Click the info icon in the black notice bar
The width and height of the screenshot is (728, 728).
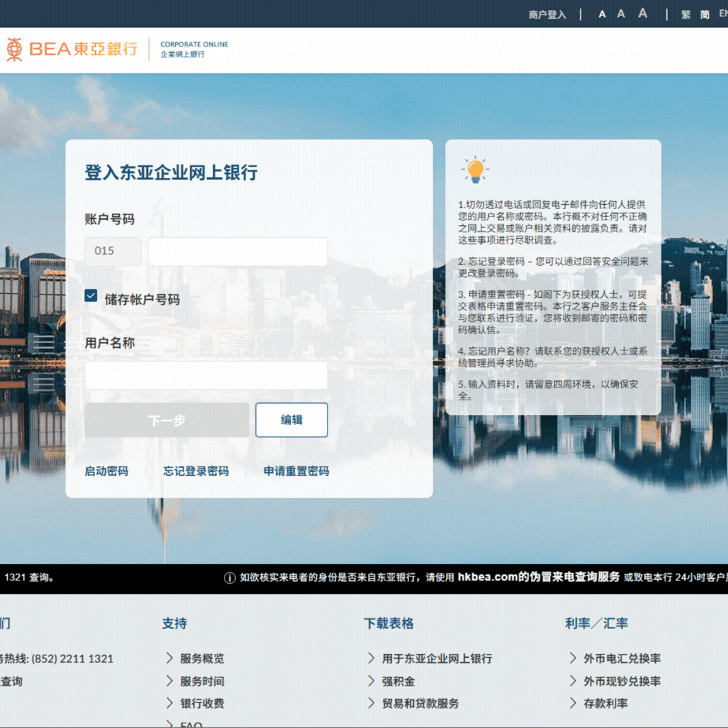click(x=229, y=578)
